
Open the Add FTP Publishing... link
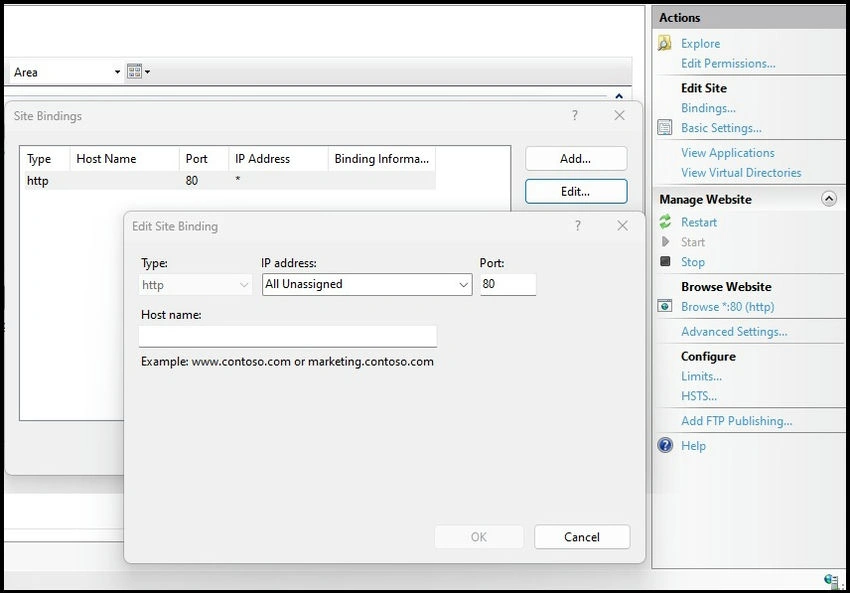pyautogui.click(x=737, y=421)
